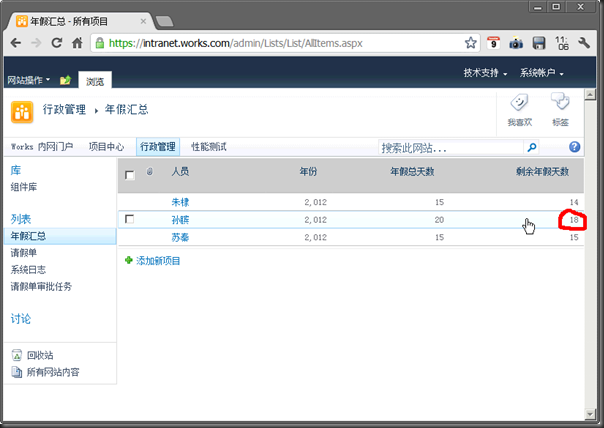Switch to the 浏览 ribbon tab
Viewport: 604px width, 428px height.
97,80
